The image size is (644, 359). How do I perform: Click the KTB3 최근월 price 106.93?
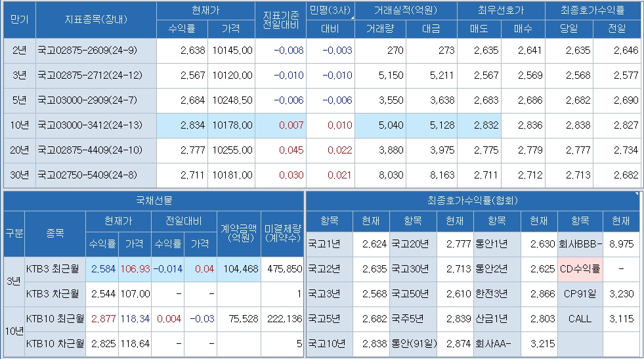135,269
